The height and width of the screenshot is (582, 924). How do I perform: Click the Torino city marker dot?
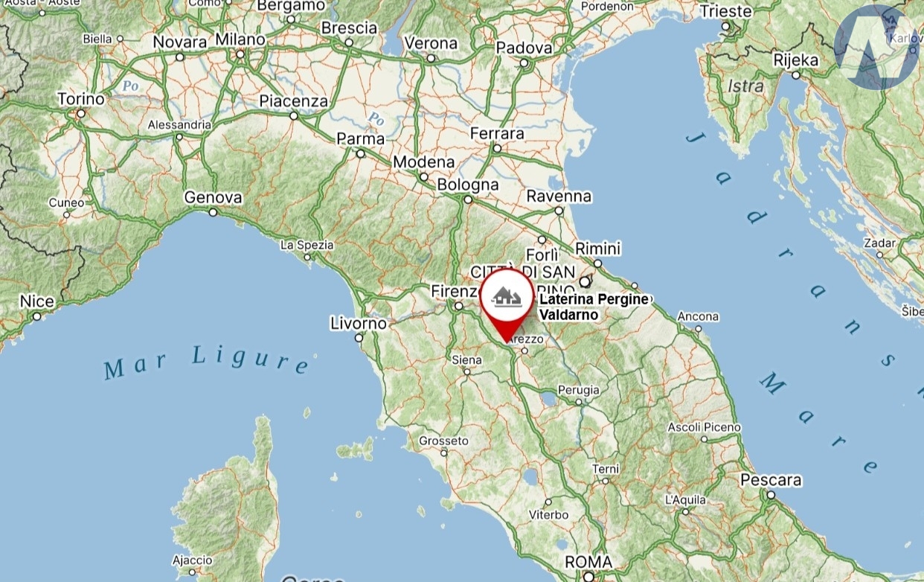(81, 114)
